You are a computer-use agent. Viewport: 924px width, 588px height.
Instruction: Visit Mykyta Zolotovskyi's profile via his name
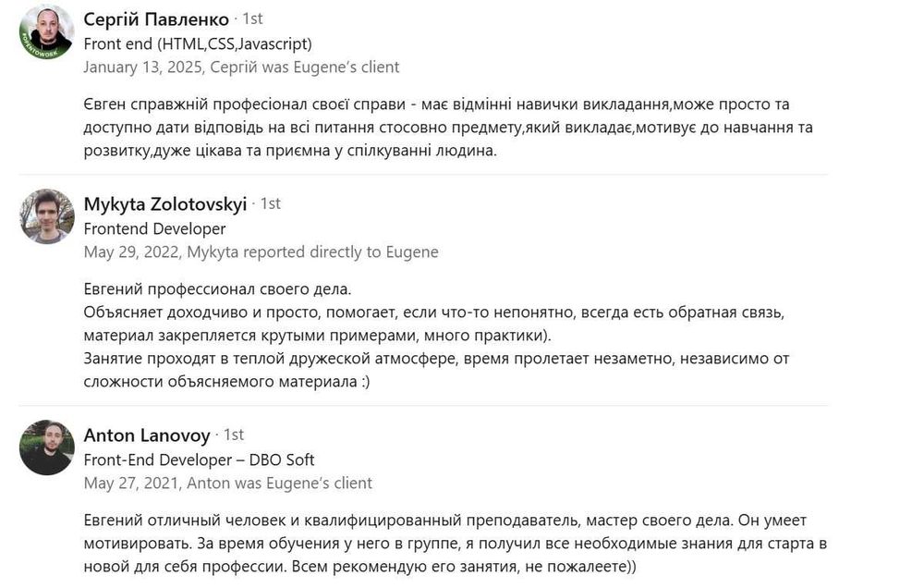pyautogui.click(x=165, y=203)
